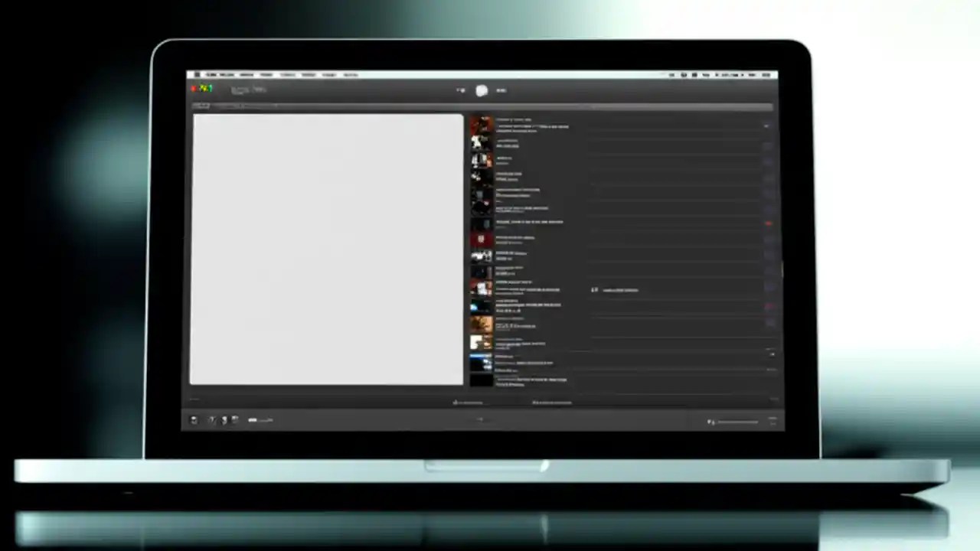Click the track title link in the toolbar display
This screenshot has width=980, height=551.
click(249, 90)
